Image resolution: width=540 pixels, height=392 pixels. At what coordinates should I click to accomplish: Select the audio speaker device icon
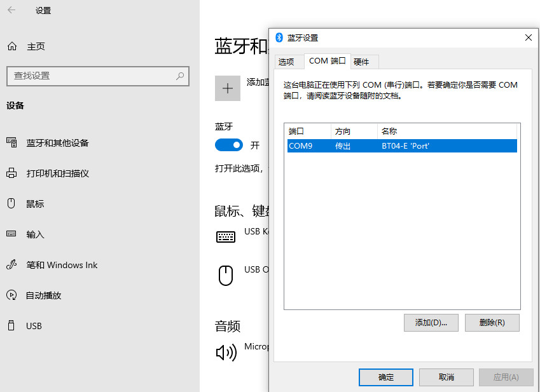coord(226,353)
